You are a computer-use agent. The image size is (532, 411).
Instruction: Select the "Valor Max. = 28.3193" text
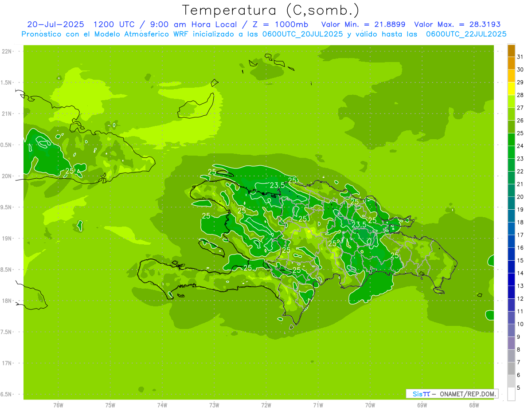457,24
